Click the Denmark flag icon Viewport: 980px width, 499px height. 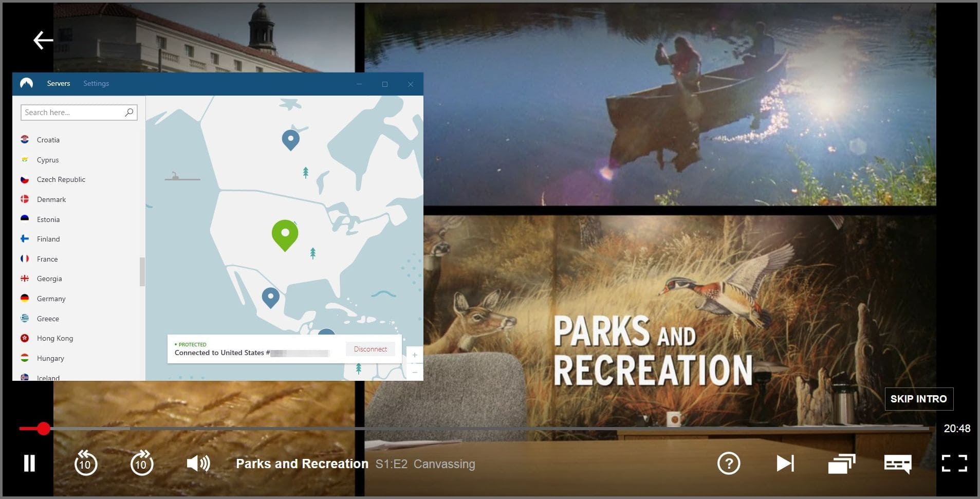pyautogui.click(x=25, y=199)
